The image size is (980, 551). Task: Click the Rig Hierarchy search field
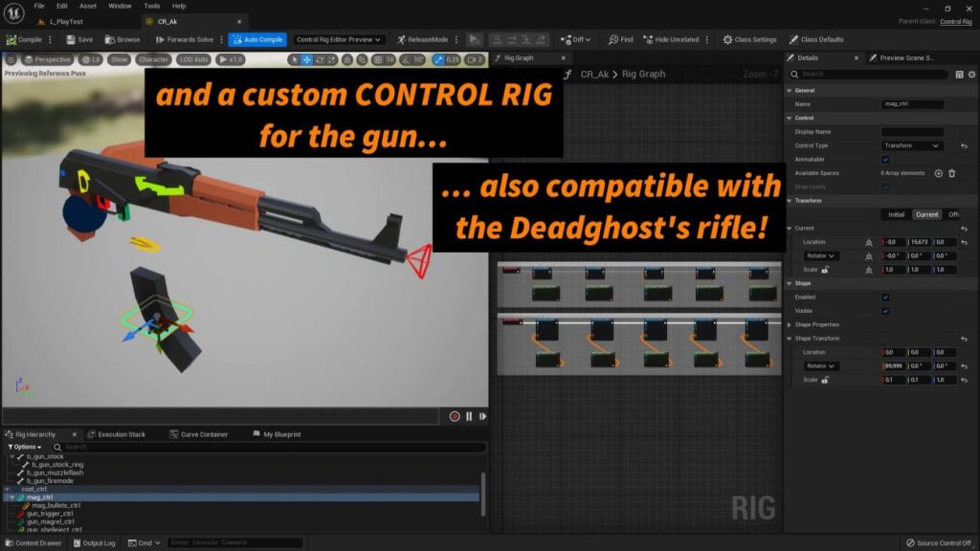[269, 447]
